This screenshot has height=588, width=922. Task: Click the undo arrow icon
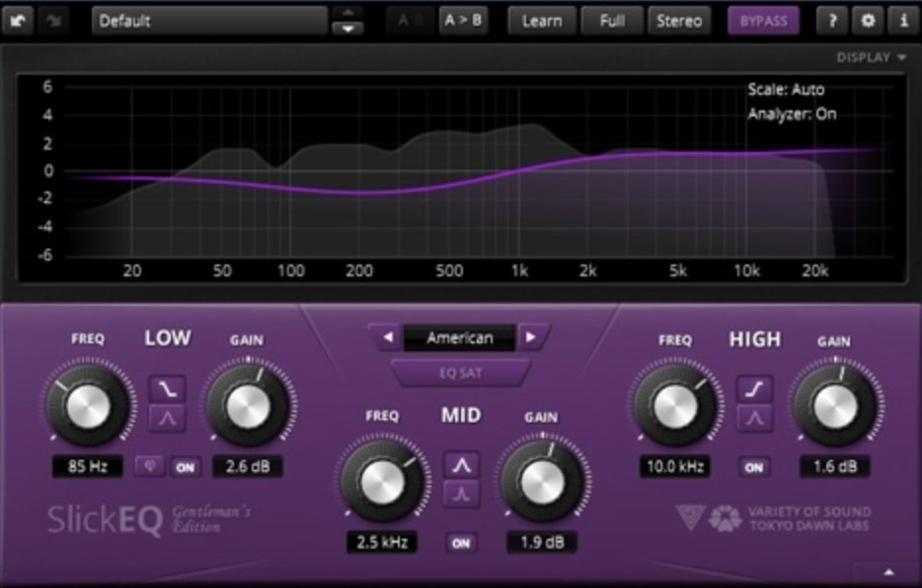tap(18, 21)
